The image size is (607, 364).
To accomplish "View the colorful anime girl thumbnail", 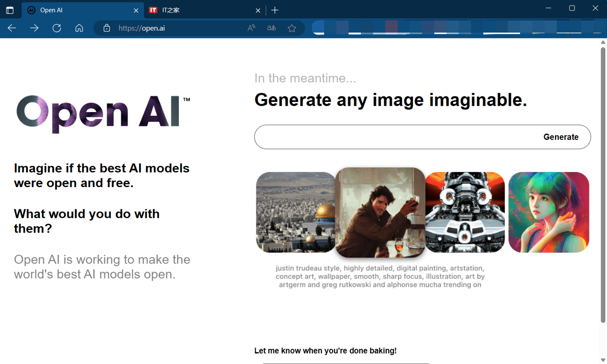I will [x=548, y=212].
